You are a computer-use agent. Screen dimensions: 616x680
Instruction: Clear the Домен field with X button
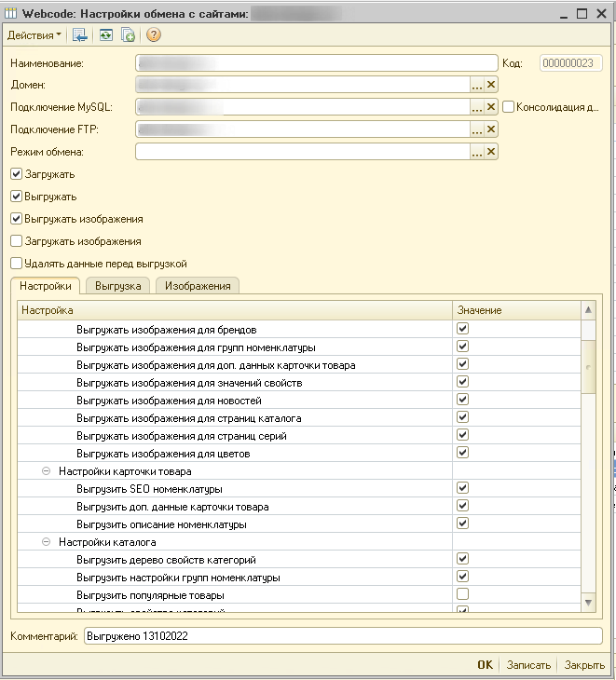click(x=491, y=85)
